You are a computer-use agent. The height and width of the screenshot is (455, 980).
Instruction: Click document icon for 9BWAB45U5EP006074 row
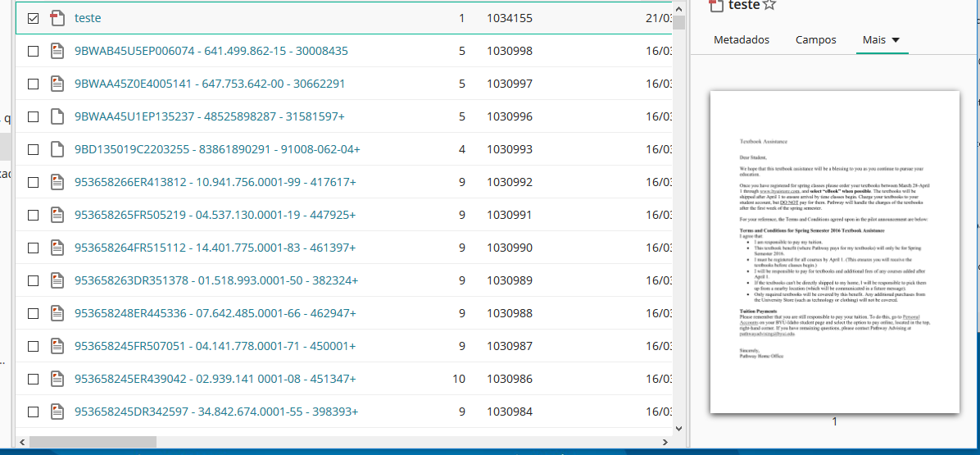[57, 51]
